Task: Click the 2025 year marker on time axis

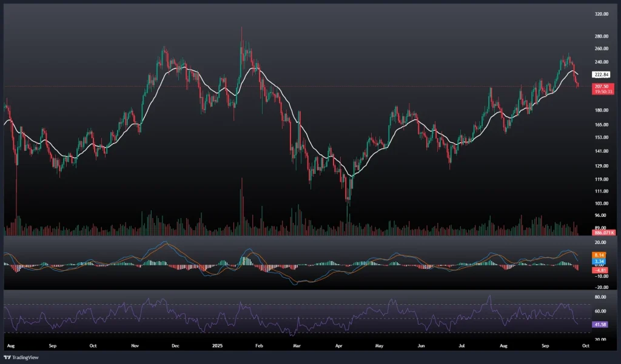Action: click(218, 345)
